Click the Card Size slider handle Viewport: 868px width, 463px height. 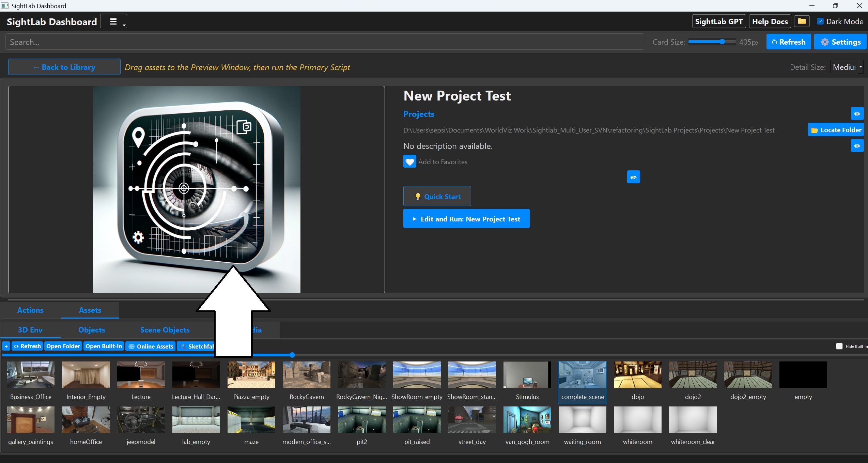(x=722, y=42)
